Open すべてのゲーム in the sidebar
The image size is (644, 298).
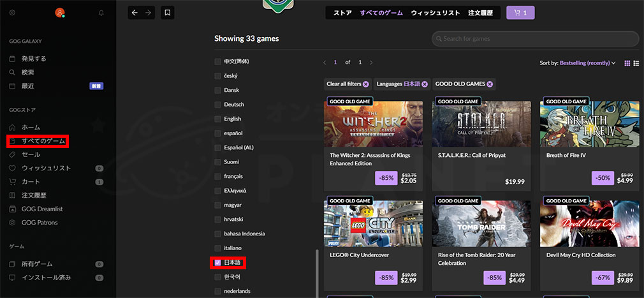pos(43,141)
